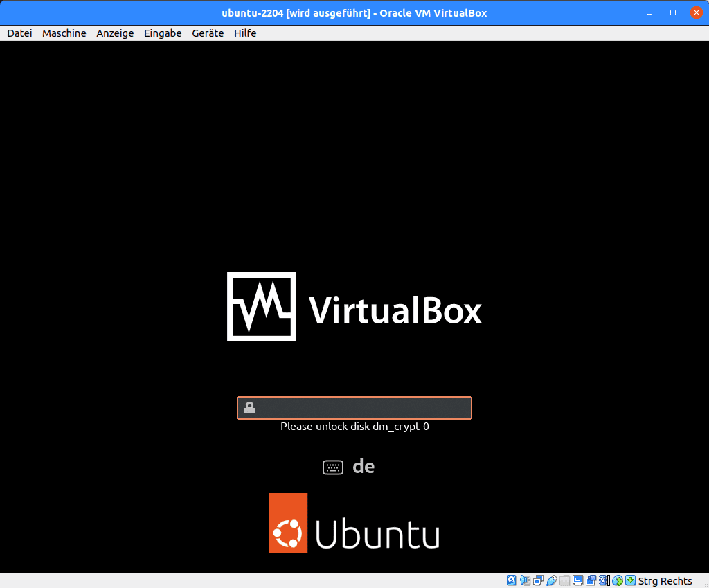This screenshot has width=709, height=588.
Task: Click the CPU virtualization status icon
Action: 604,580
